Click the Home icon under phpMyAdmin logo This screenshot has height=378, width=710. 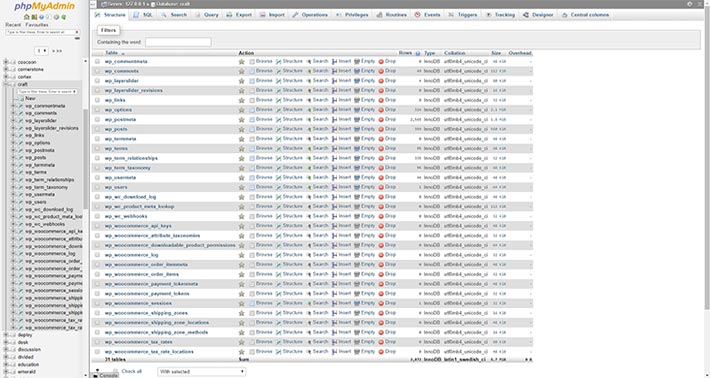click(27, 17)
